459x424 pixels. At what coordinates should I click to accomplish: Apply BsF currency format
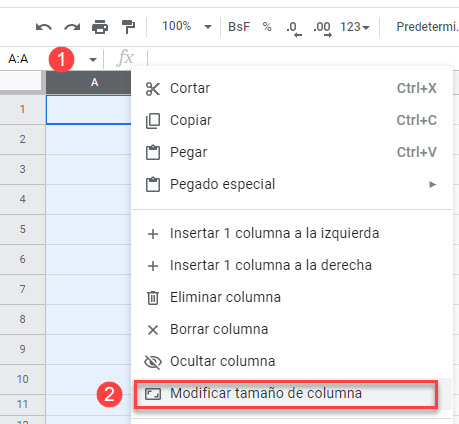239,27
